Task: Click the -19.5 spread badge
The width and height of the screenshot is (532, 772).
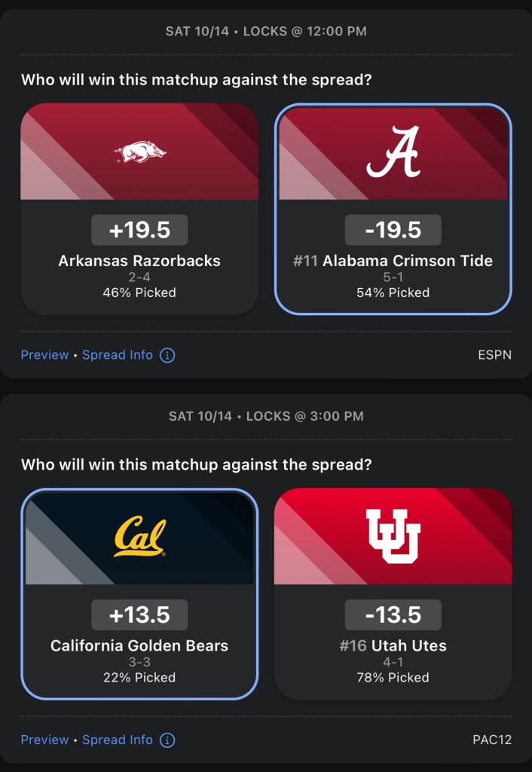Action: [x=393, y=230]
